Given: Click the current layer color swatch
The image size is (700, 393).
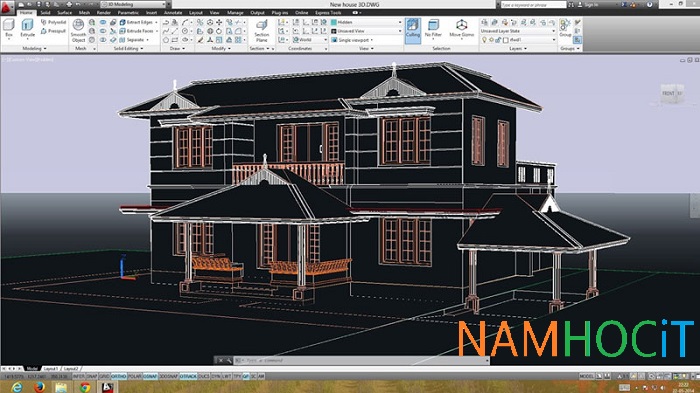Looking at the screenshot, I should (x=506, y=40).
